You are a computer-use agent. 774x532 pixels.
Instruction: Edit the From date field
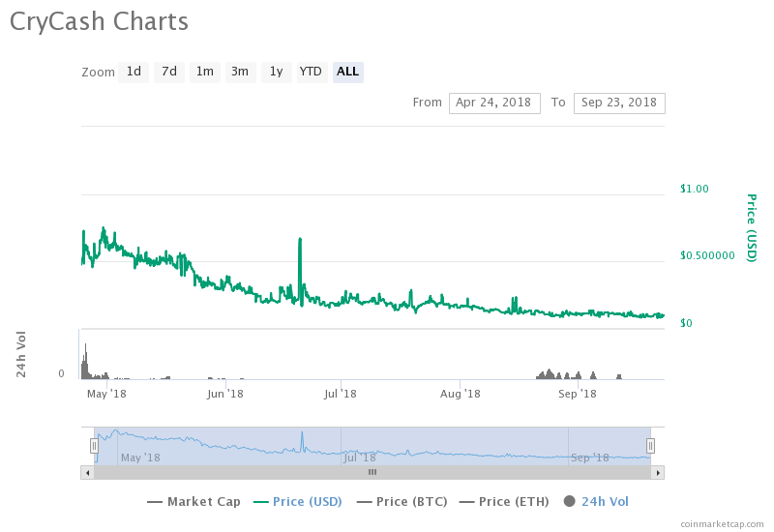click(x=494, y=103)
